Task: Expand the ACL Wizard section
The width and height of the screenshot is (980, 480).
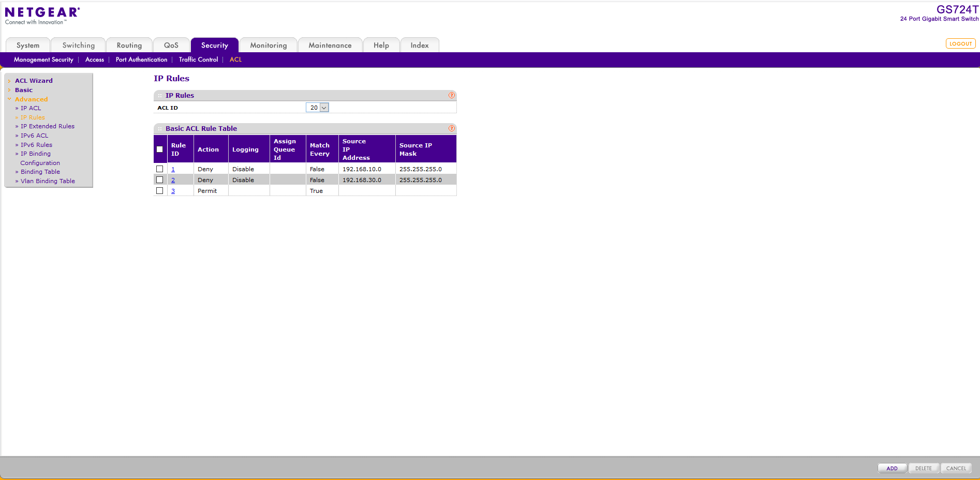Action: [34, 81]
